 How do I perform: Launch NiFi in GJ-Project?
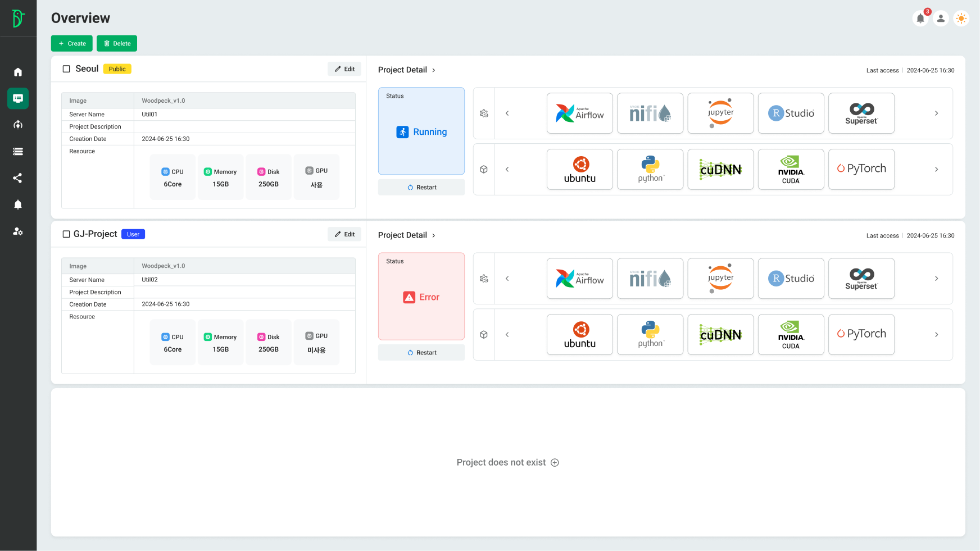click(650, 279)
